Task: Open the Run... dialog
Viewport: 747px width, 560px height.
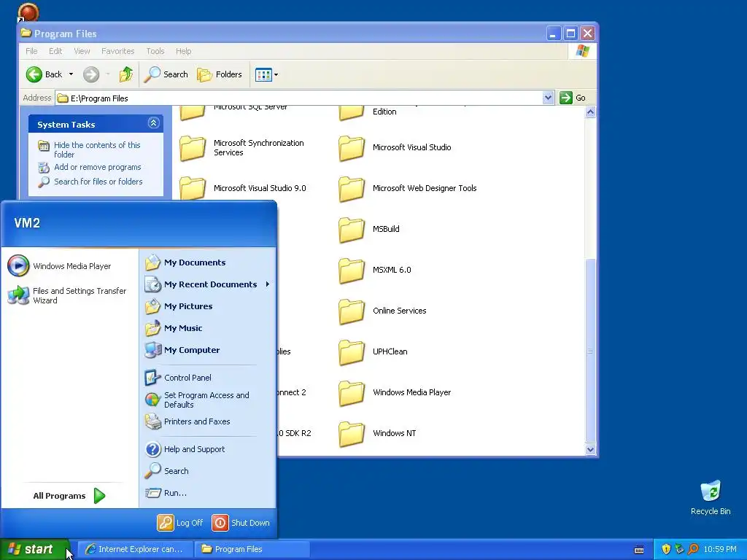Action: (x=166, y=493)
